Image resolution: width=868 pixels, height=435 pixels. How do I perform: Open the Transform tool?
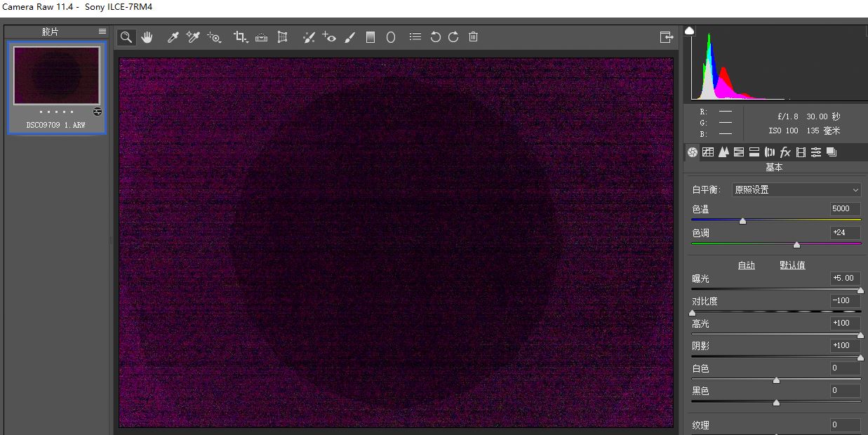tap(282, 37)
